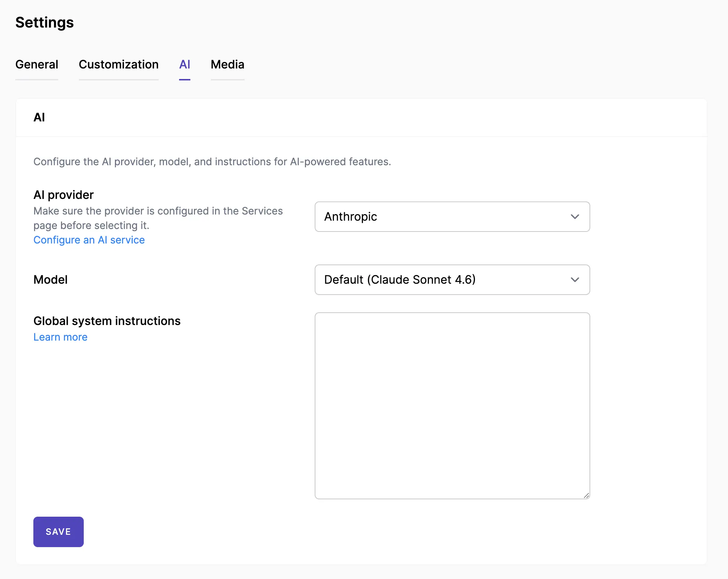Click the Global system instructions label
The height and width of the screenshot is (579, 728).
point(107,321)
